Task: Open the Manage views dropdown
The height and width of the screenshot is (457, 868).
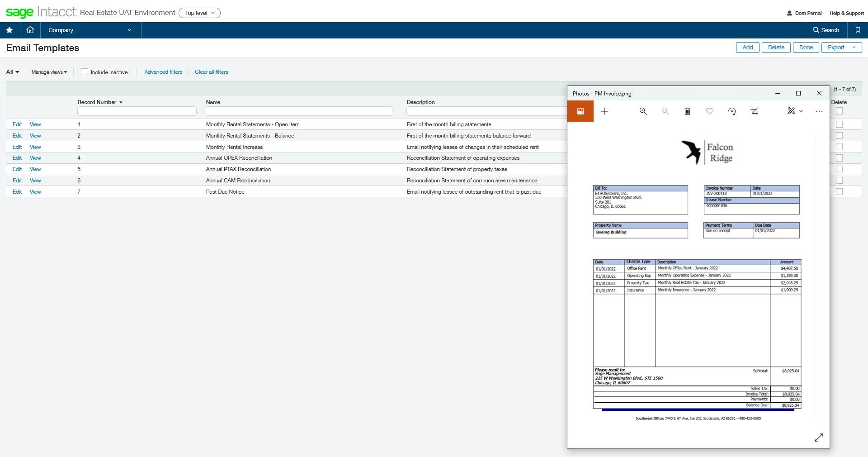Action: click(49, 72)
